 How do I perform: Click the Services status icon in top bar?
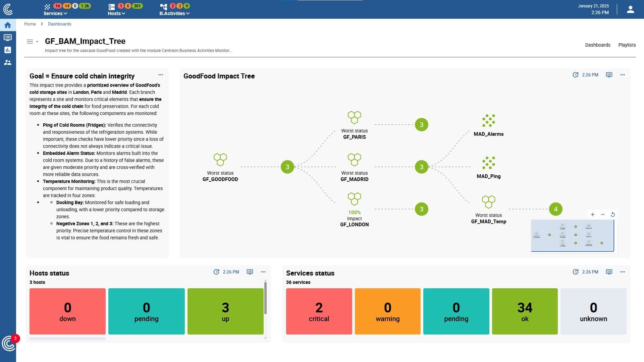(x=47, y=6)
